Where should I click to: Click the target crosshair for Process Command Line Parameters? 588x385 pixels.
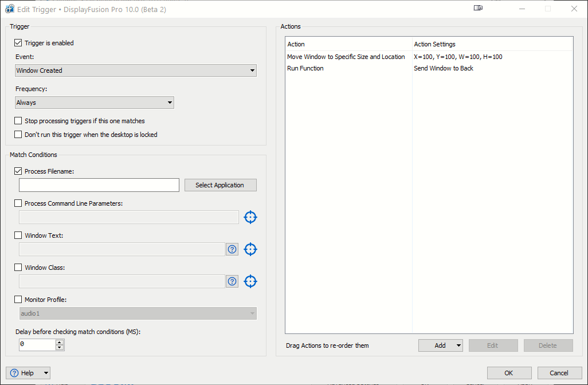[250, 217]
